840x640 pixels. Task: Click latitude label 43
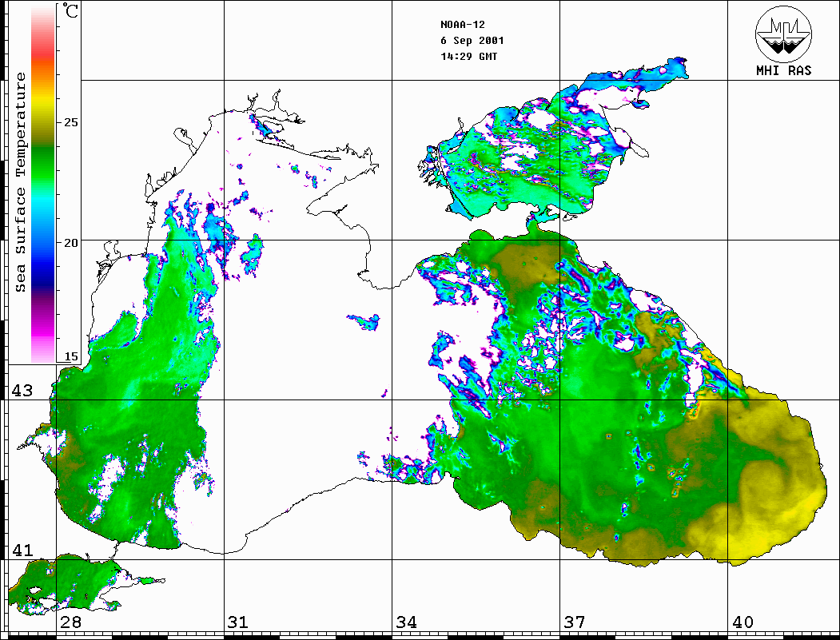pos(22,391)
